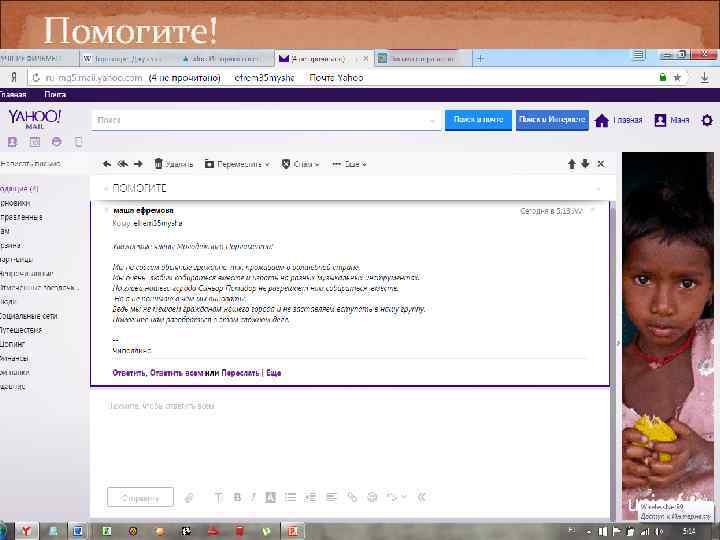Screen dimensions: 720x540
Task: Click the Search Web button
Action: point(552,120)
